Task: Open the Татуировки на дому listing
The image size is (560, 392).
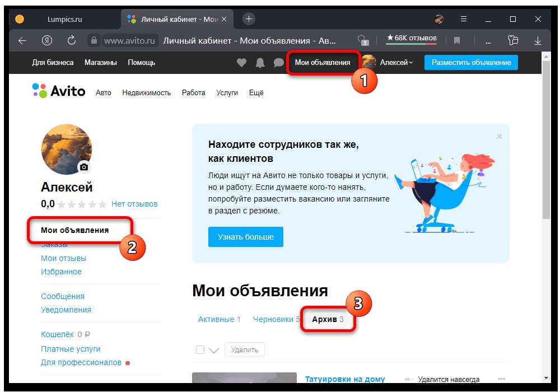Action: 344,379
